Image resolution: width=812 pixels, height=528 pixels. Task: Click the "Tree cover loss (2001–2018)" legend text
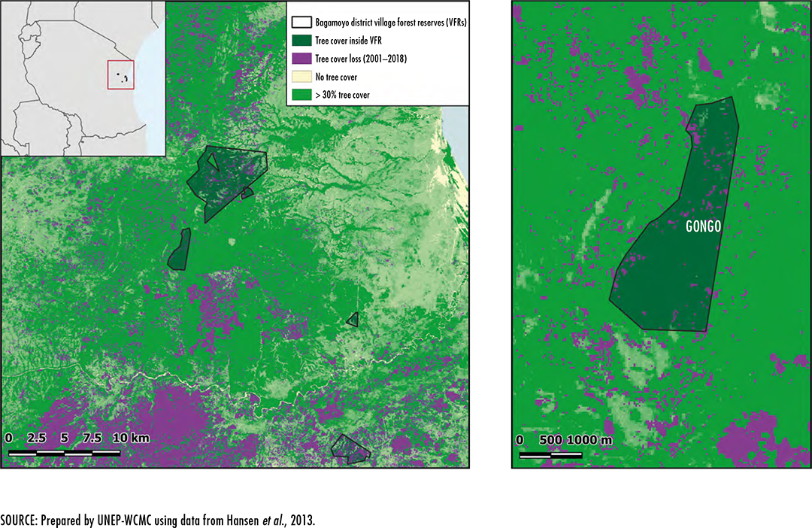pos(361,60)
